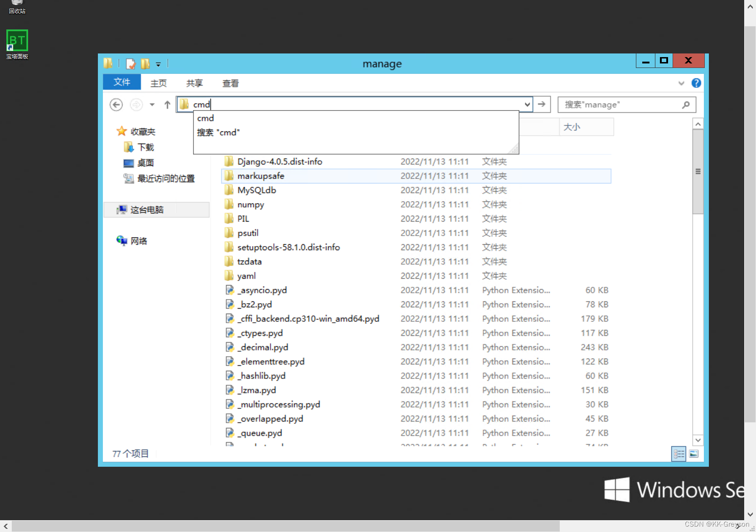The image size is (756, 532).
Task: Select the PIL folder icon
Action: (x=229, y=219)
